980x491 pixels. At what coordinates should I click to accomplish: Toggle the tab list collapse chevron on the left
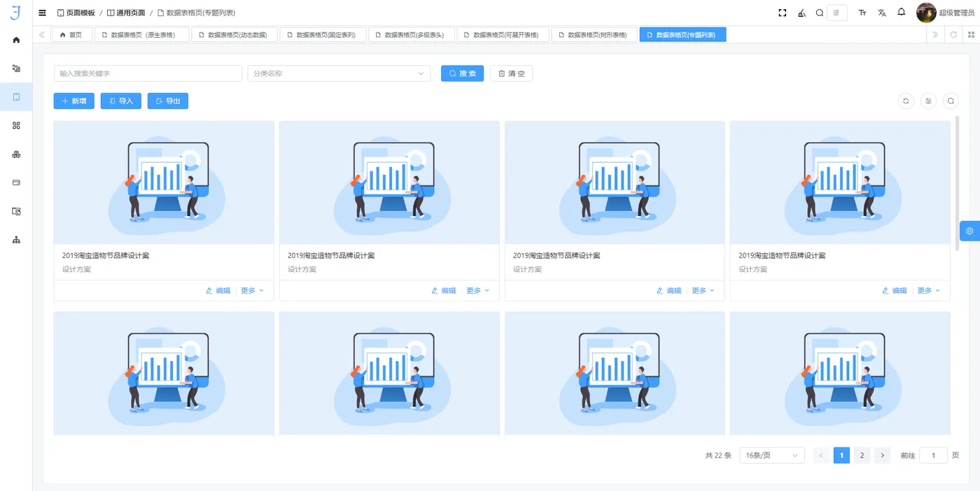pyautogui.click(x=41, y=34)
